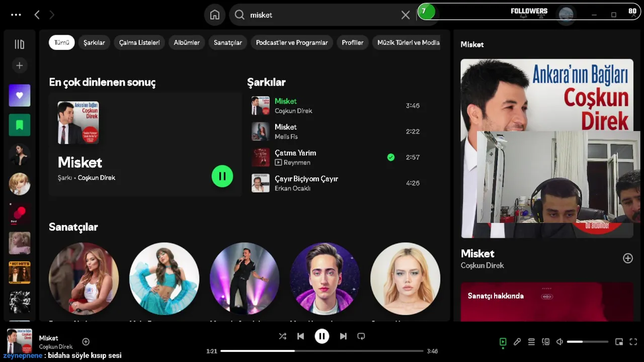644x362 pixels.
Task: Open Liked Songs in the sidebar
Action: [x=20, y=96]
